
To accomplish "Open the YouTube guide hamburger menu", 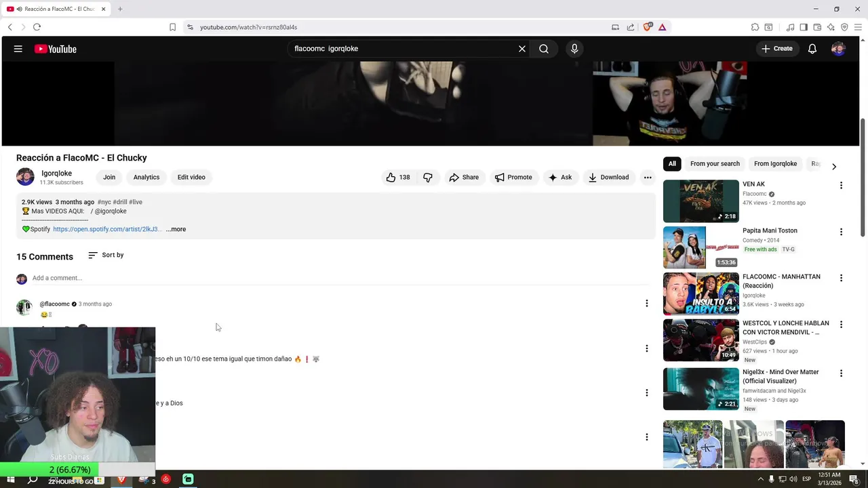I will (x=18, y=49).
